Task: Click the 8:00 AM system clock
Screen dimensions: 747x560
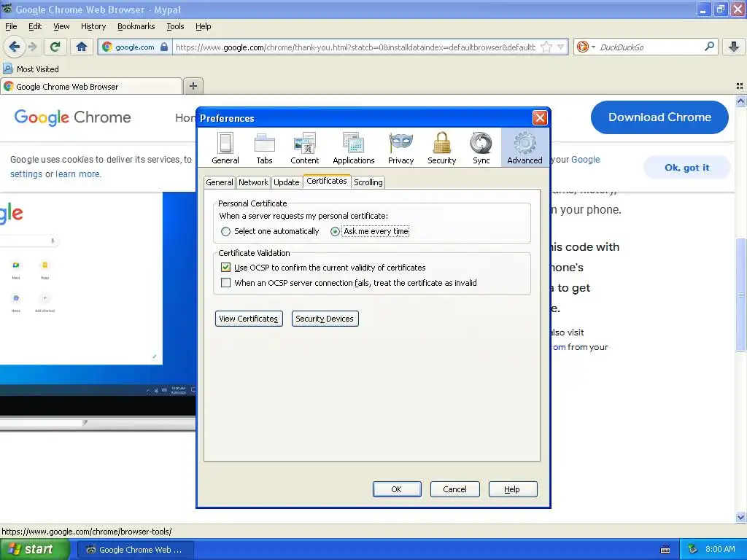Action: pyautogui.click(x=720, y=550)
